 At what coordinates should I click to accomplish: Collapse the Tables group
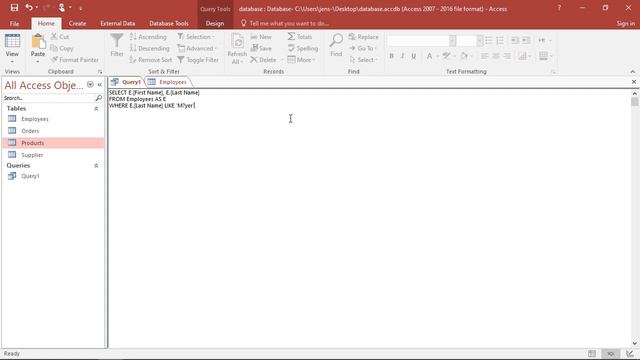(96, 109)
